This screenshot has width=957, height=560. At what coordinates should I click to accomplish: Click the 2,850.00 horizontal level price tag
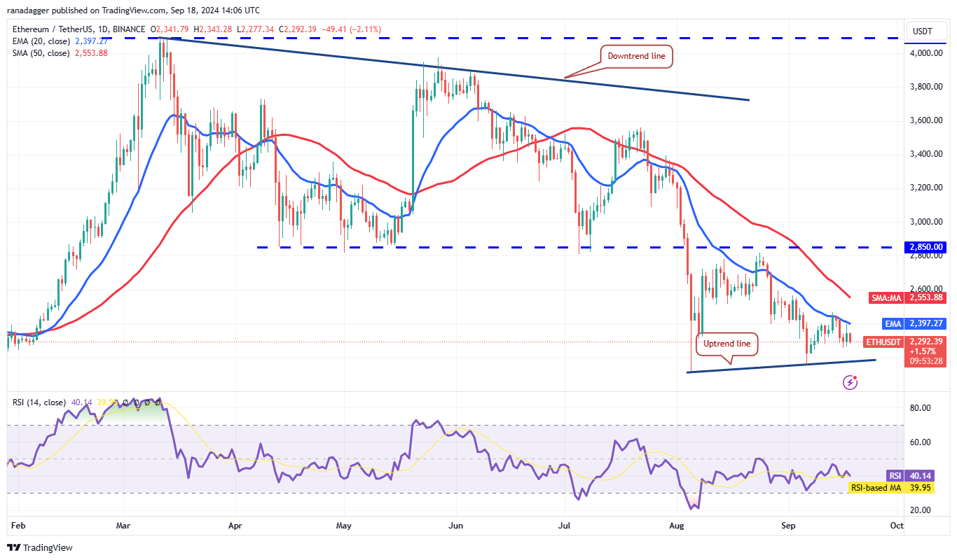point(926,247)
